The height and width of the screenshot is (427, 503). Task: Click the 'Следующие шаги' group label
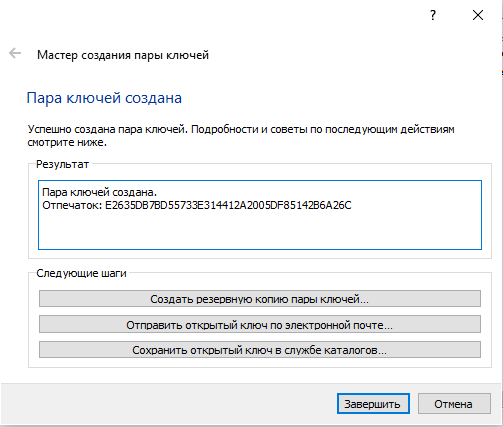point(81,273)
